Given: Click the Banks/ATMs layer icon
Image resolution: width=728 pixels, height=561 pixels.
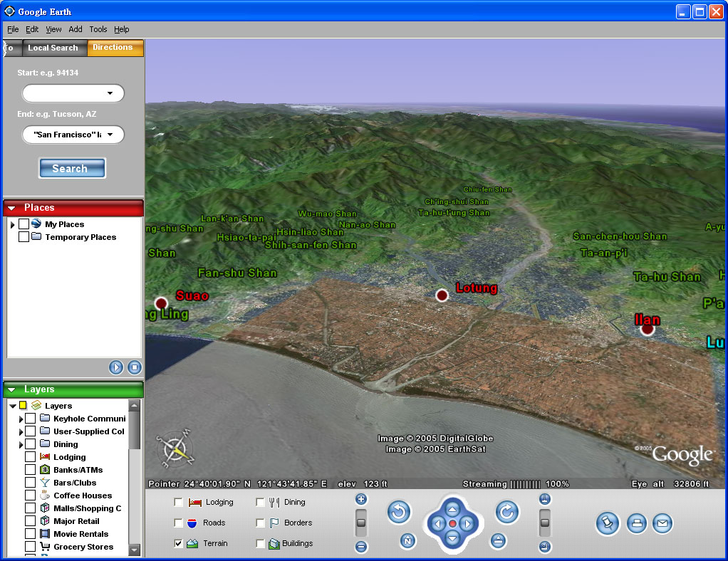Looking at the screenshot, I should (x=45, y=470).
